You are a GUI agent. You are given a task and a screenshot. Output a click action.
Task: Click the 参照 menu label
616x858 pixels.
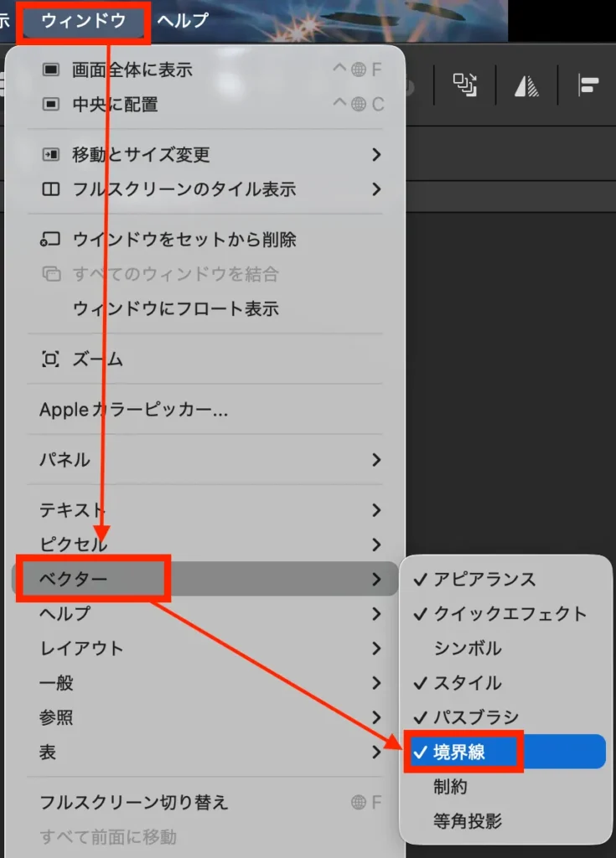[x=56, y=717]
